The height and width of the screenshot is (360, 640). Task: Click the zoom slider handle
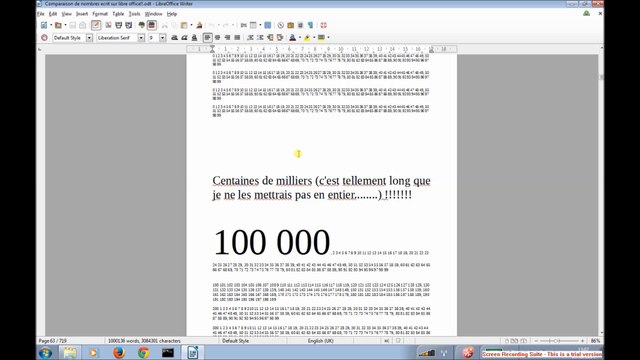pos(556,341)
